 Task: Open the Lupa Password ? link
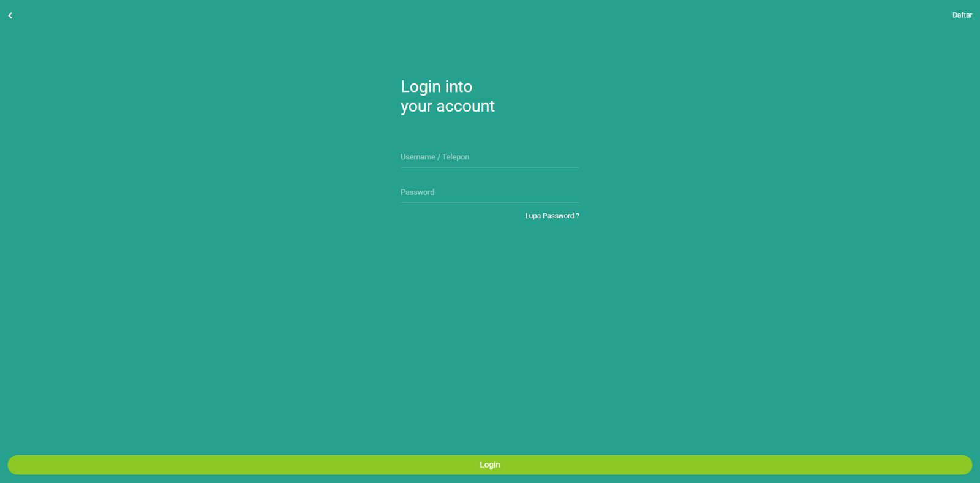[552, 216]
